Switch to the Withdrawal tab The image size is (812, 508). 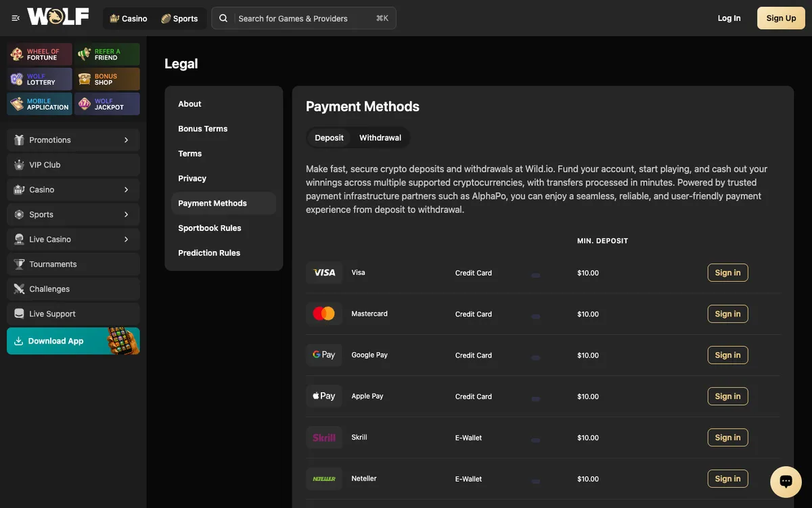click(x=380, y=137)
